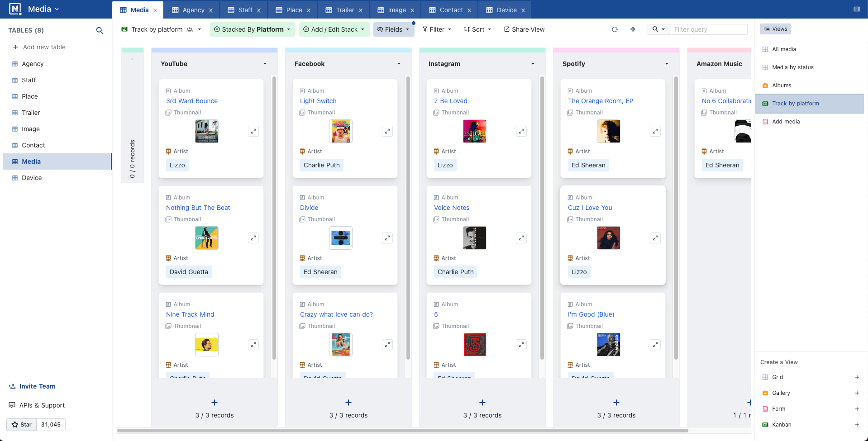868x441 pixels.
Task: Open the Add media form view
Action: pyautogui.click(x=809, y=122)
